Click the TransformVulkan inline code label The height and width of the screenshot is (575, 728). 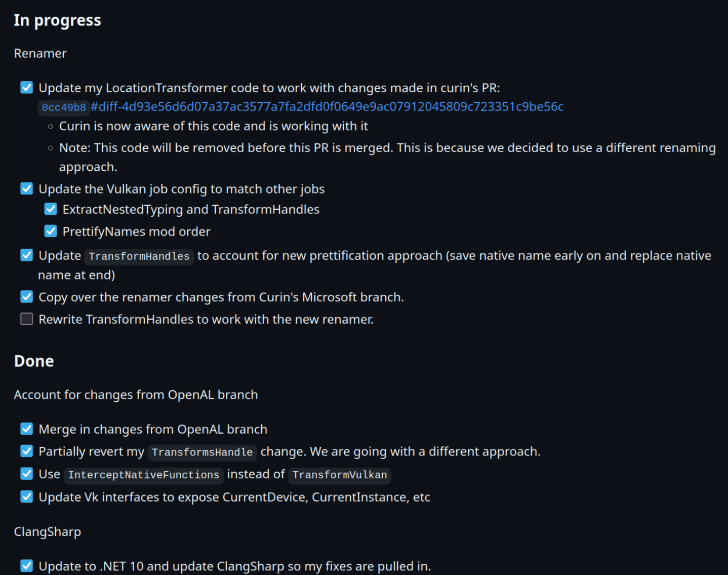click(340, 475)
